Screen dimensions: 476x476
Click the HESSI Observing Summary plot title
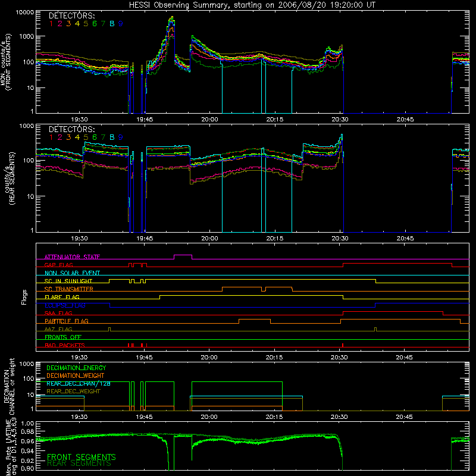[x=252, y=5]
